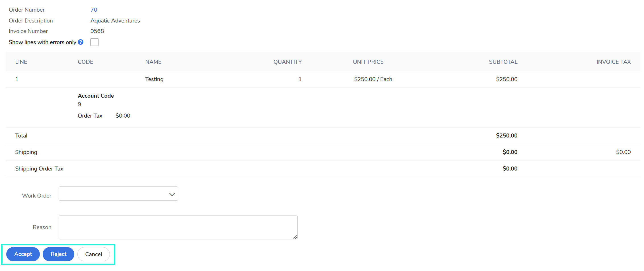Click the CODE column header
Viewport: 644px width, 271px height.
click(85, 62)
